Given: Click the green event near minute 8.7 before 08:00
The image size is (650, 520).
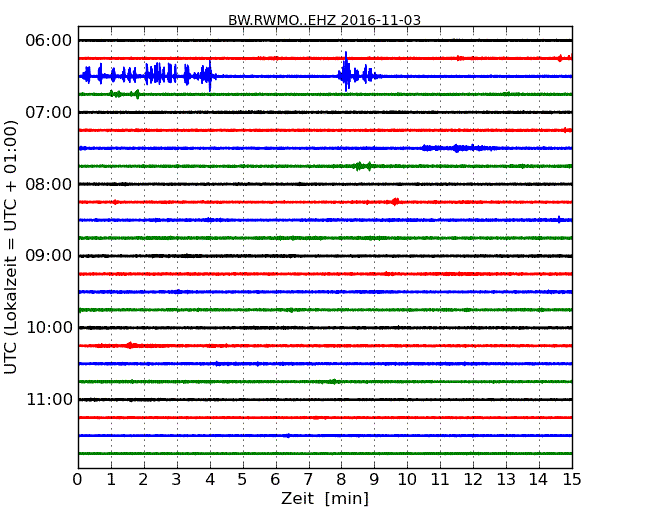Looking at the screenshot, I should tap(363, 166).
